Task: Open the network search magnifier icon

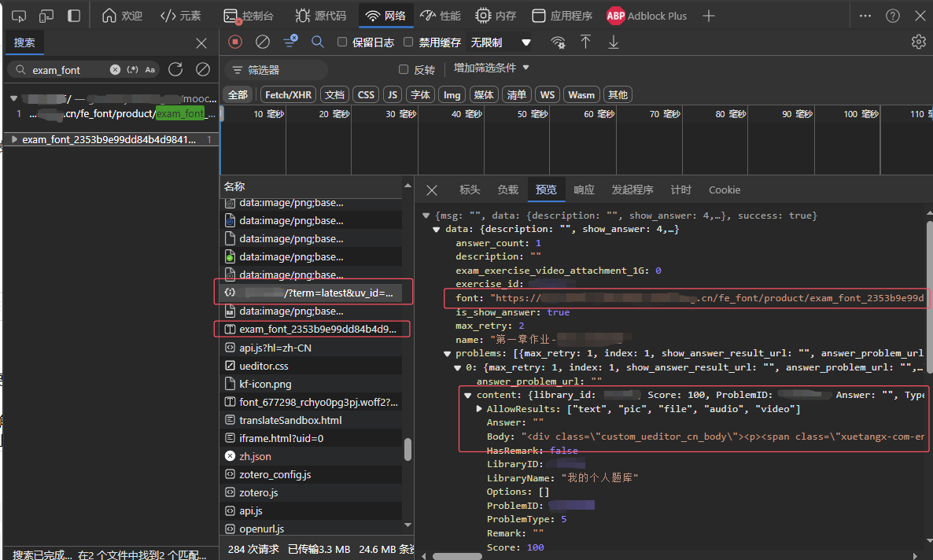Action: point(318,42)
